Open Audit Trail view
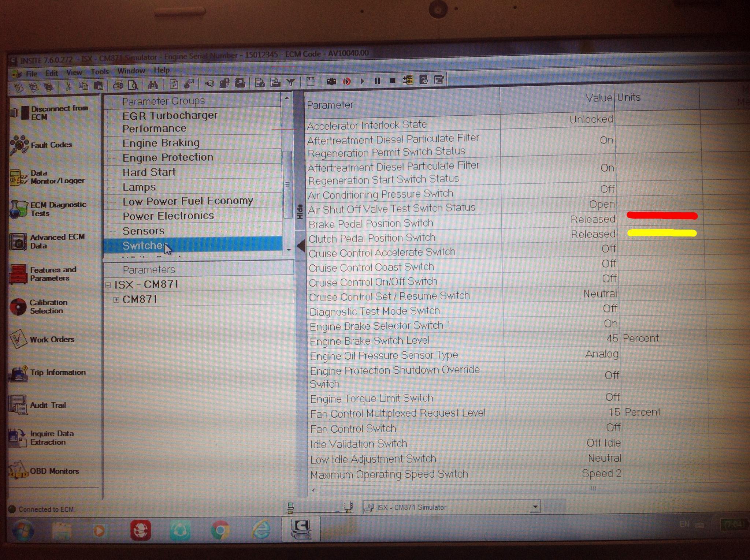The width and height of the screenshot is (750, 560). point(38,405)
